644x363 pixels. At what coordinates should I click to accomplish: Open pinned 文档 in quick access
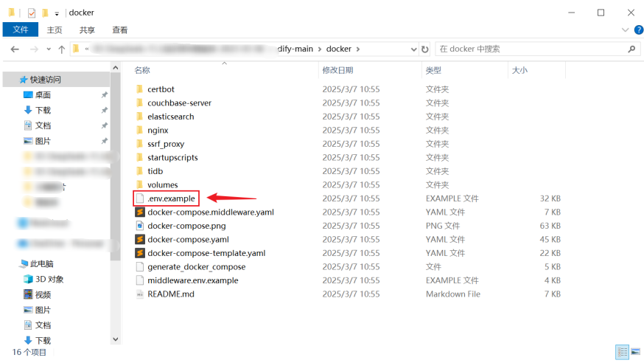point(43,125)
